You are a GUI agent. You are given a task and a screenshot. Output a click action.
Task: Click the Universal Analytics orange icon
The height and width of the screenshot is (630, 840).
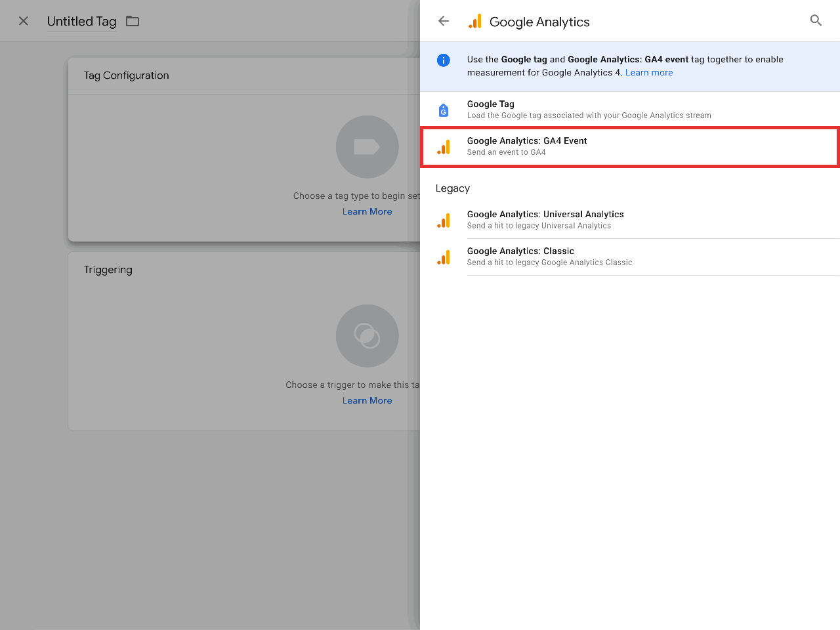click(x=444, y=220)
